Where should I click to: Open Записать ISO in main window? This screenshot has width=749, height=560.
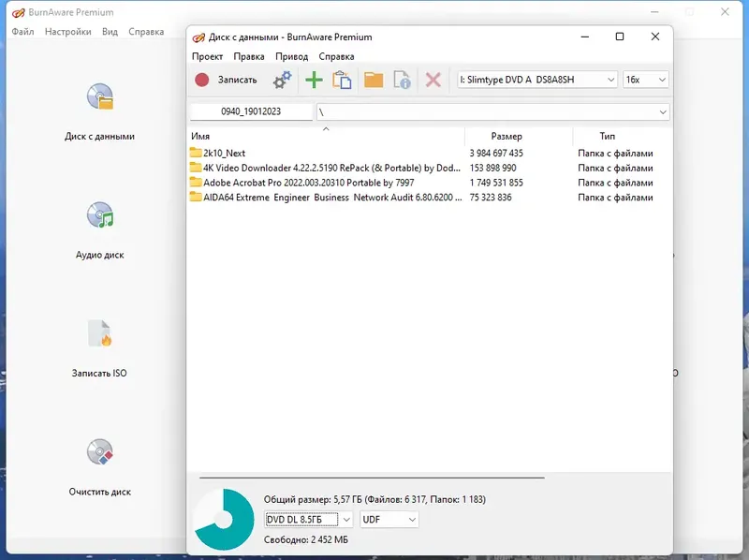[x=100, y=348]
